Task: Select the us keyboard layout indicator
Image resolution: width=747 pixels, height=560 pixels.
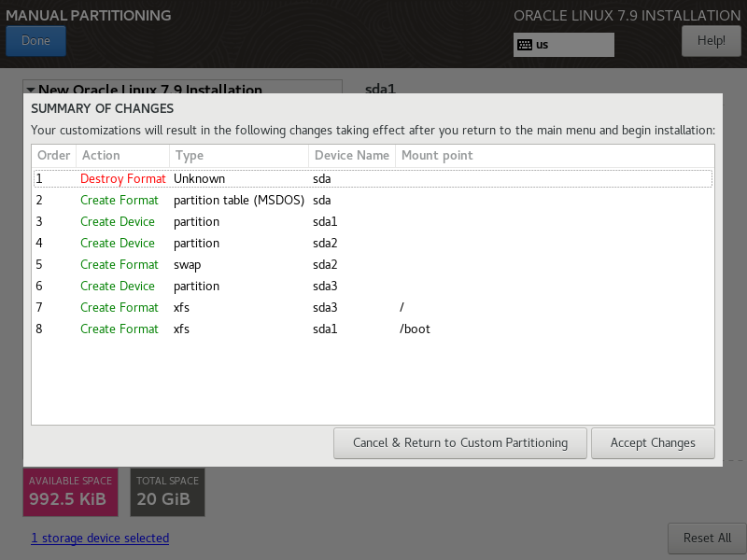Action: point(564,45)
